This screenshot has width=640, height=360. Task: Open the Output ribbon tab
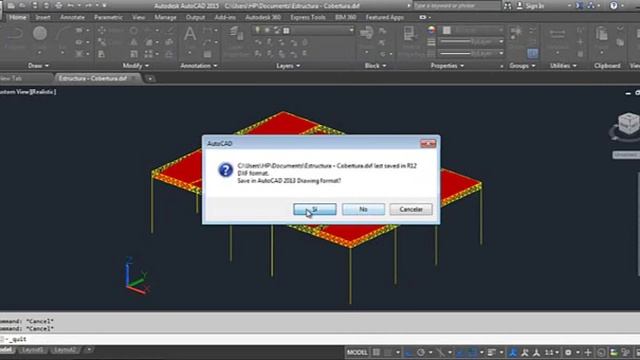(195, 18)
